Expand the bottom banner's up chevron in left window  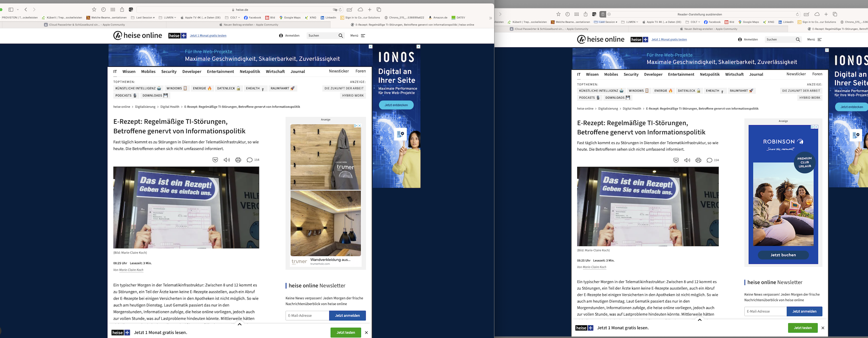coord(239,324)
